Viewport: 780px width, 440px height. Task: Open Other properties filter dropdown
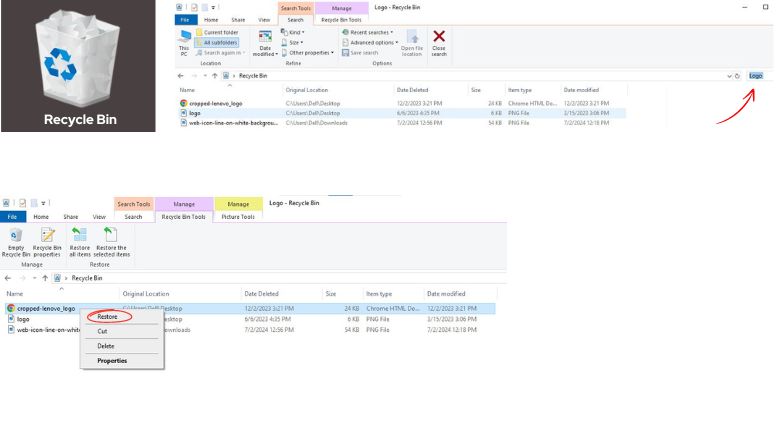coord(308,53)
